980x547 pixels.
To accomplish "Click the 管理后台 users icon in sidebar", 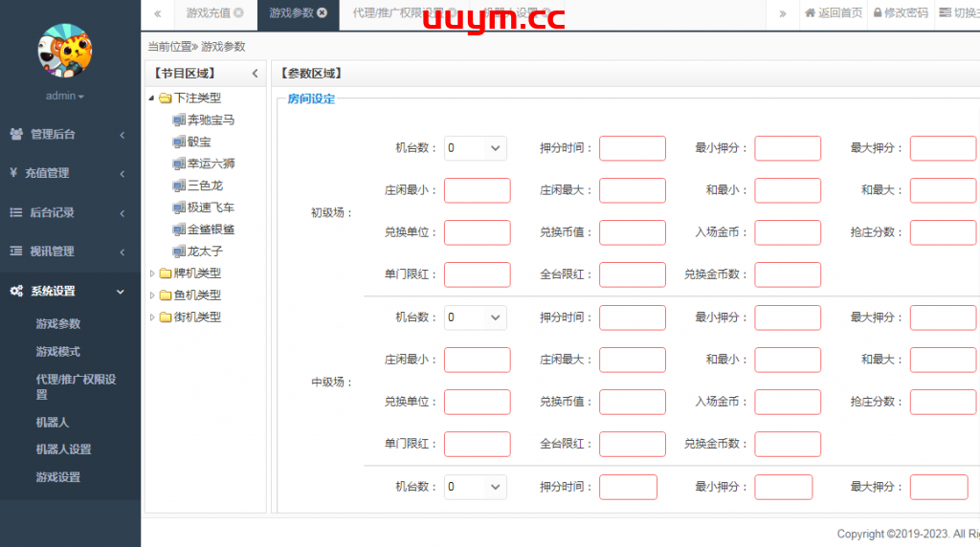I will [x=16, y=134].
